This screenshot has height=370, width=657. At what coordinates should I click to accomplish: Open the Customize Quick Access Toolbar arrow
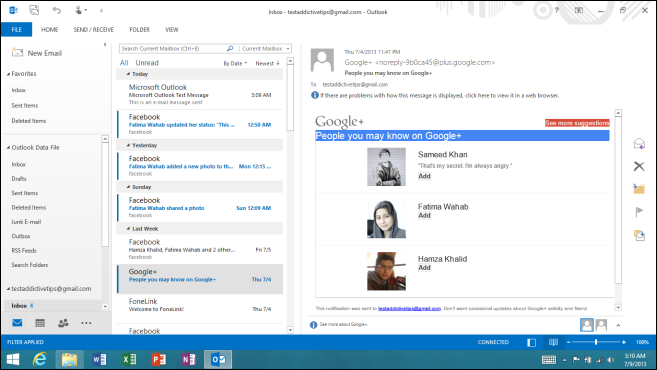(x=101, y=10)
